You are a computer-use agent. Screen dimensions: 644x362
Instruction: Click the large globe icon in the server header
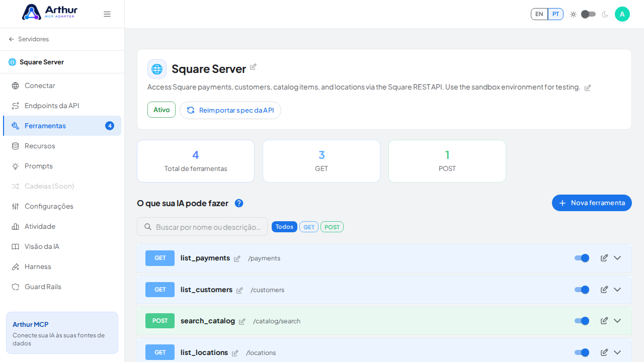(157, 69)
